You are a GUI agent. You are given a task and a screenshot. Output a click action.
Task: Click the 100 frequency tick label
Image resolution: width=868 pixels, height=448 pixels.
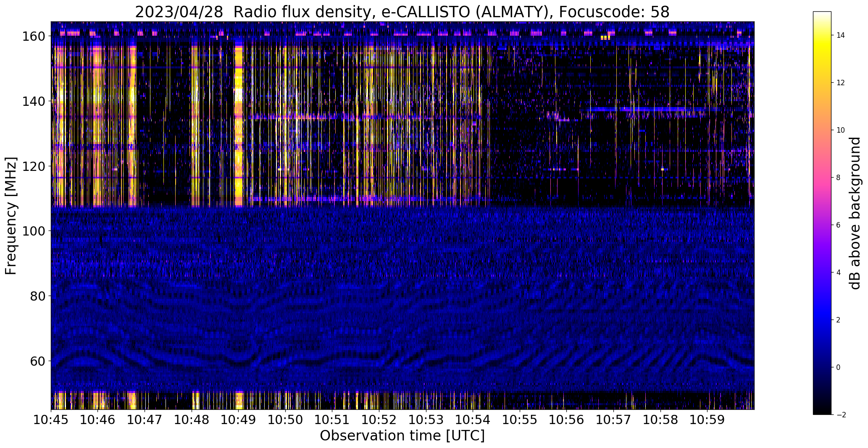[33, 231]
